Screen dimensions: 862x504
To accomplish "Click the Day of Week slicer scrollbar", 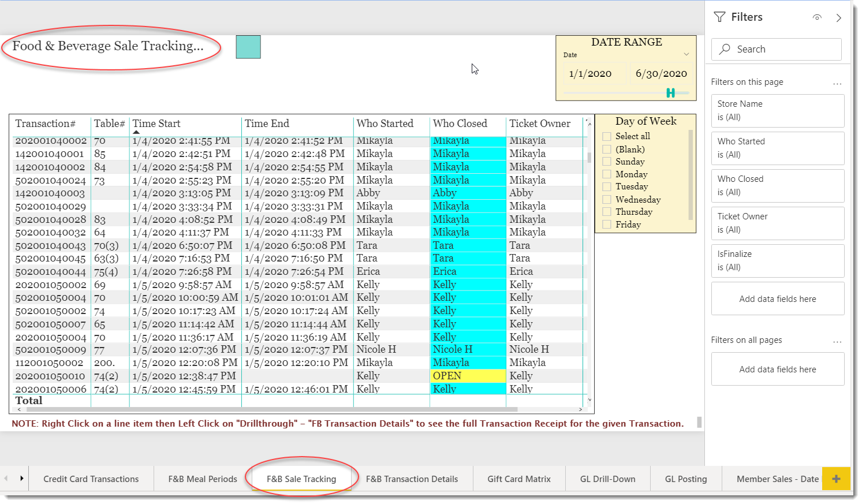I will (691, 175).
